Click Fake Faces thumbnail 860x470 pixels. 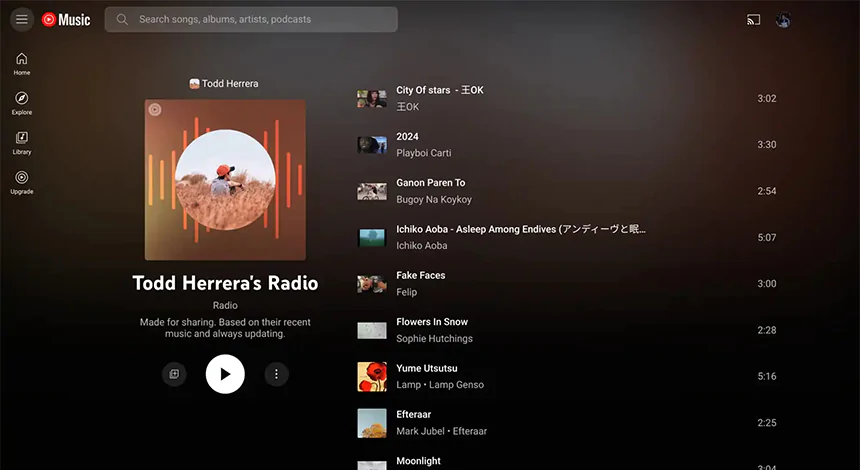tap(372, 284)
